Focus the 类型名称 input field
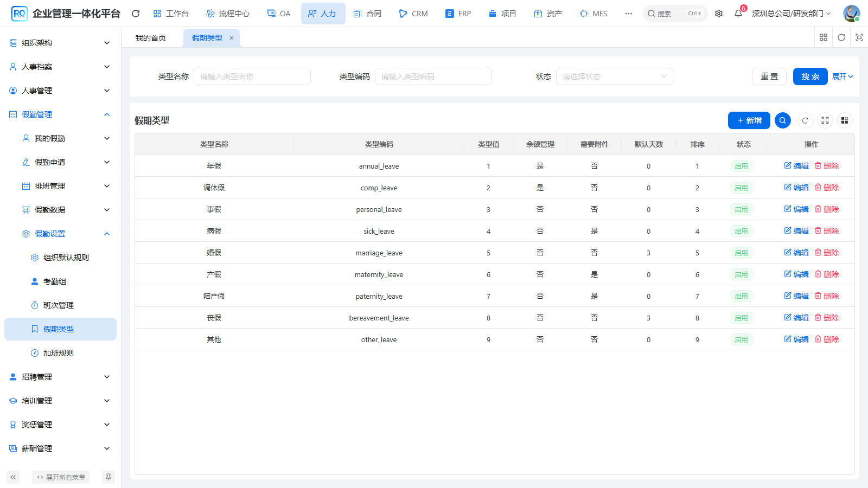 point(252,76)
